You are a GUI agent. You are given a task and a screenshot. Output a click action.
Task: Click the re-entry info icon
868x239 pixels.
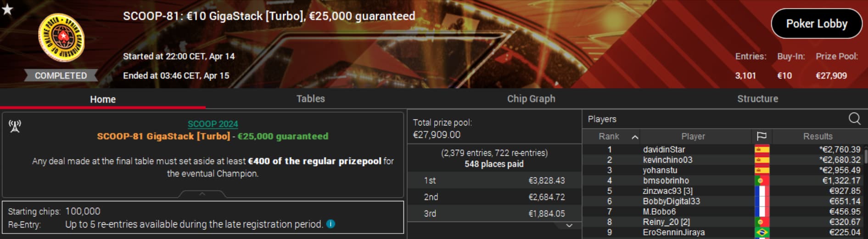coord(330,224)
